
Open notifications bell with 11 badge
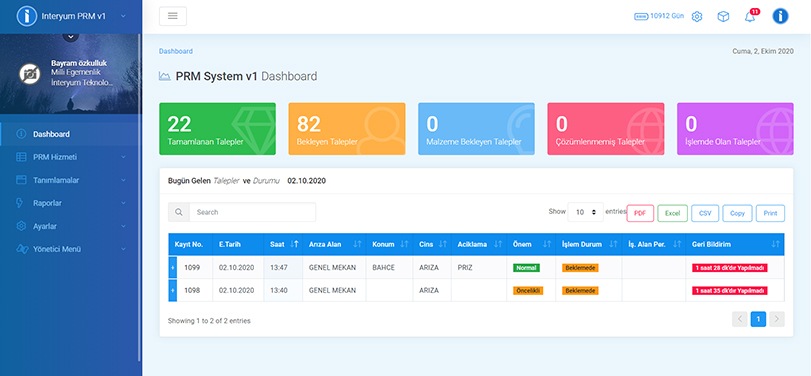(x=750, y=17)
